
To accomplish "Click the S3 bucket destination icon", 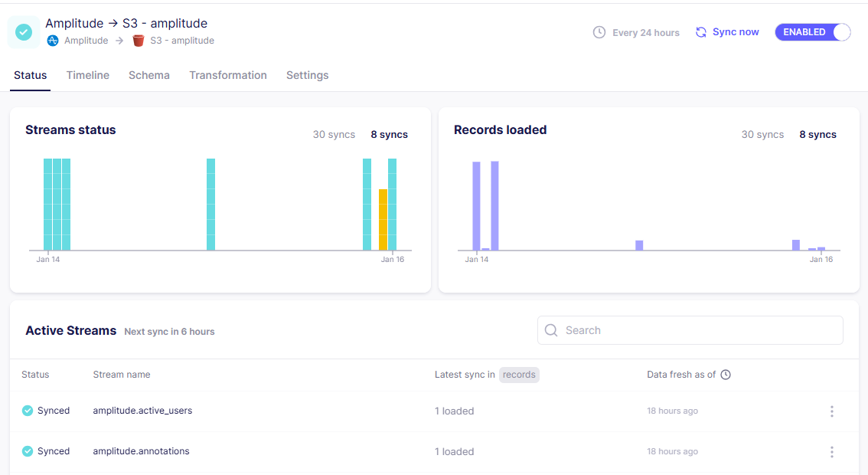I will [x=139, y=41].
